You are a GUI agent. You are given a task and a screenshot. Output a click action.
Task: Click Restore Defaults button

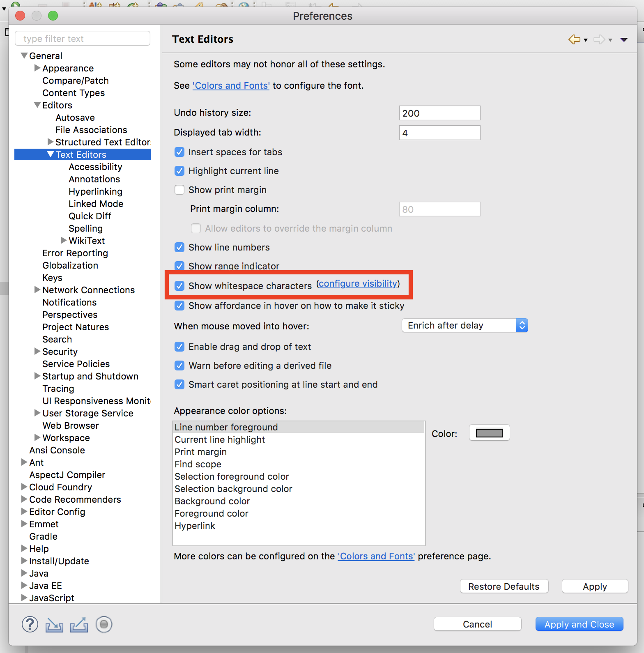click(504, 586)
